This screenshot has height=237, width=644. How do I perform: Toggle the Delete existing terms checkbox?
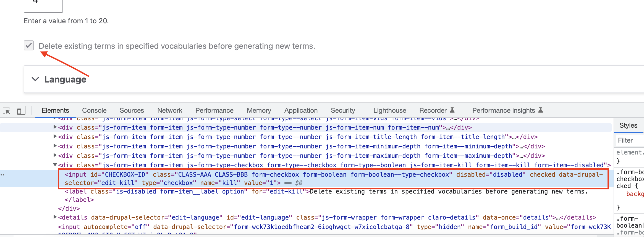click(29, 46)
